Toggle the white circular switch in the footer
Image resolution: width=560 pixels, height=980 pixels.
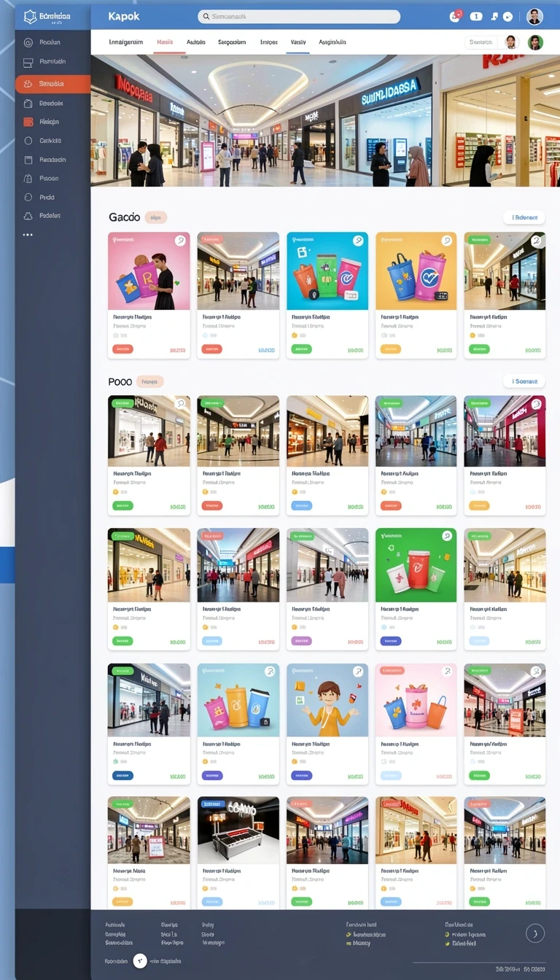[140, 961]
